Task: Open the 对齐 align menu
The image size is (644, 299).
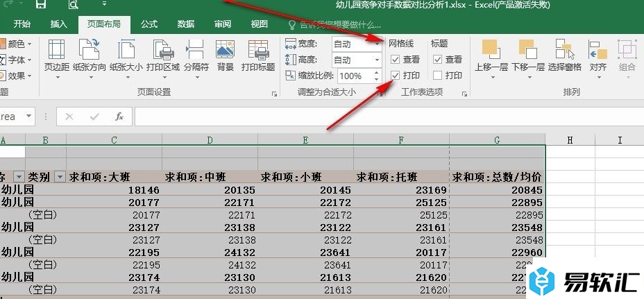Action: (x=598, y=55)
